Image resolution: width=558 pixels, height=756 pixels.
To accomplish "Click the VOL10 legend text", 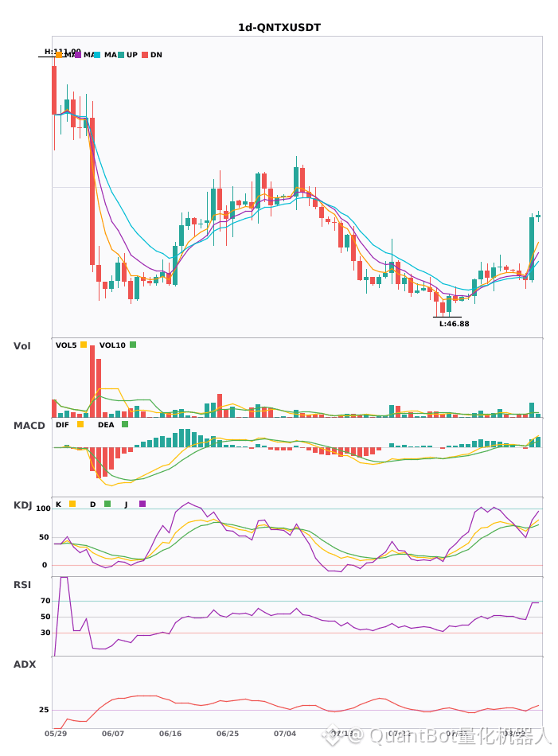I will (112, 345).
